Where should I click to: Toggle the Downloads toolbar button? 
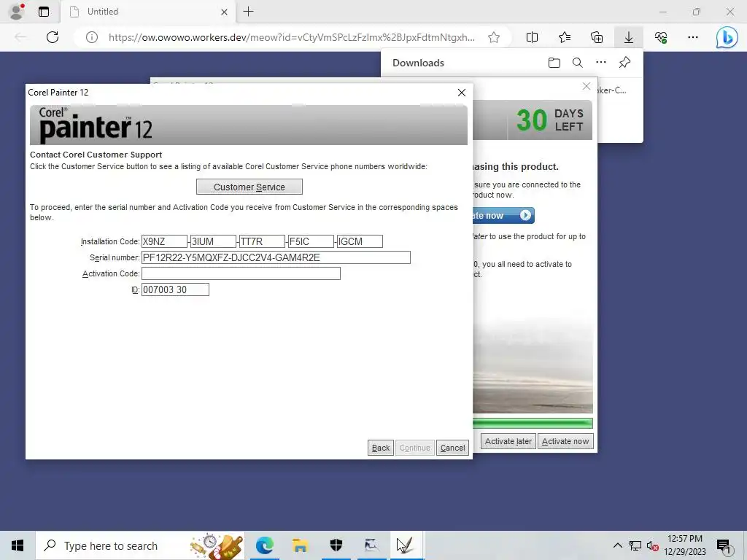tap(629, 37)
